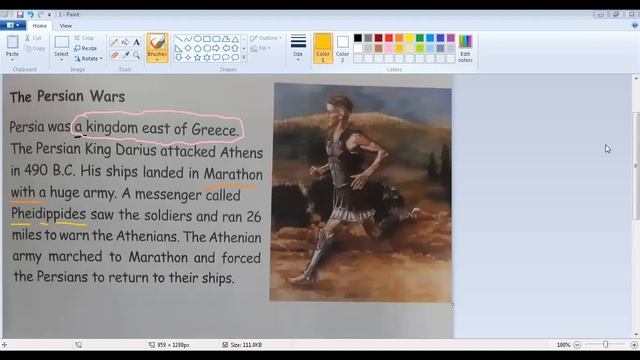
Task: Choose the Line shape
Action: click(x=178, y=39)
